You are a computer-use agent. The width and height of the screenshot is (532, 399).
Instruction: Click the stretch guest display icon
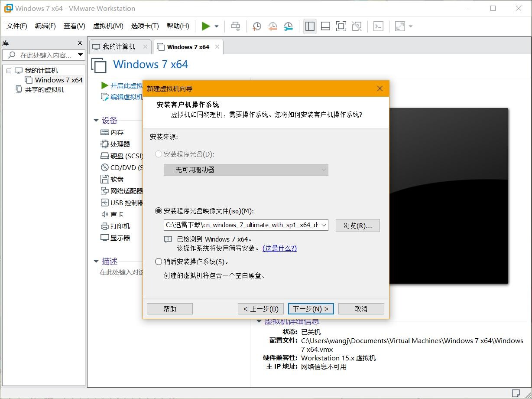point(400,26)
